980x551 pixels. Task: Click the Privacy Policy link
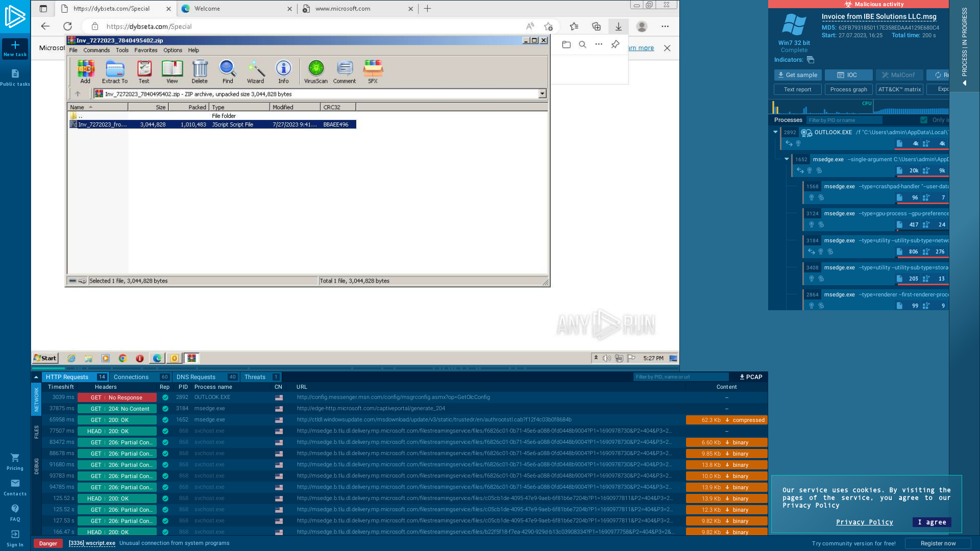click(x=864, y=522)
